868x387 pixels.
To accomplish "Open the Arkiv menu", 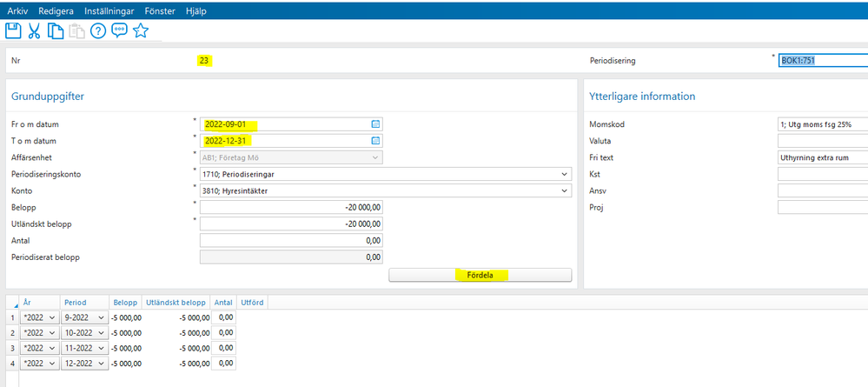I will pyautogui.click(x=17, y=11).
